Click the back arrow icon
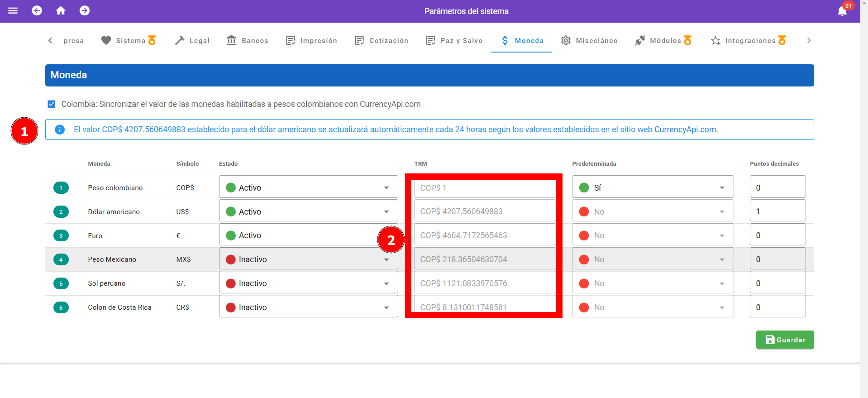Screen dimensions: 868x398 37,10
